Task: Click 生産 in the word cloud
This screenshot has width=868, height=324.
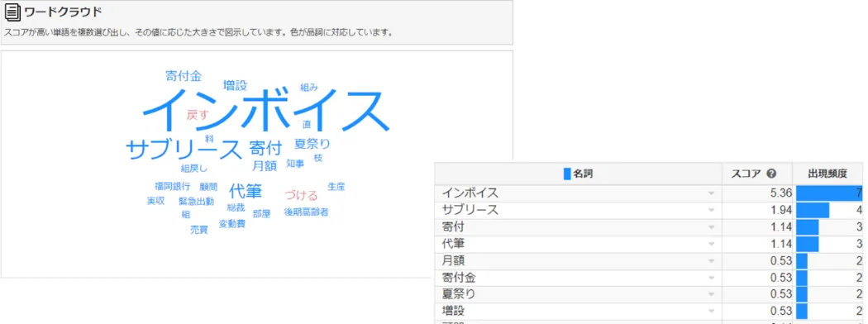Action: click(336, 187)
